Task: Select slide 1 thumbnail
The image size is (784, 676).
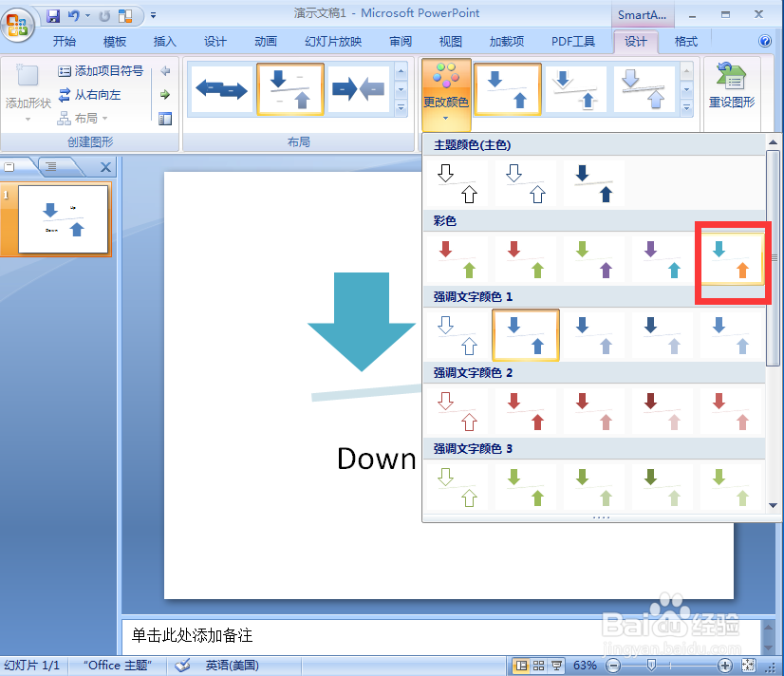Action: point(63,219)
